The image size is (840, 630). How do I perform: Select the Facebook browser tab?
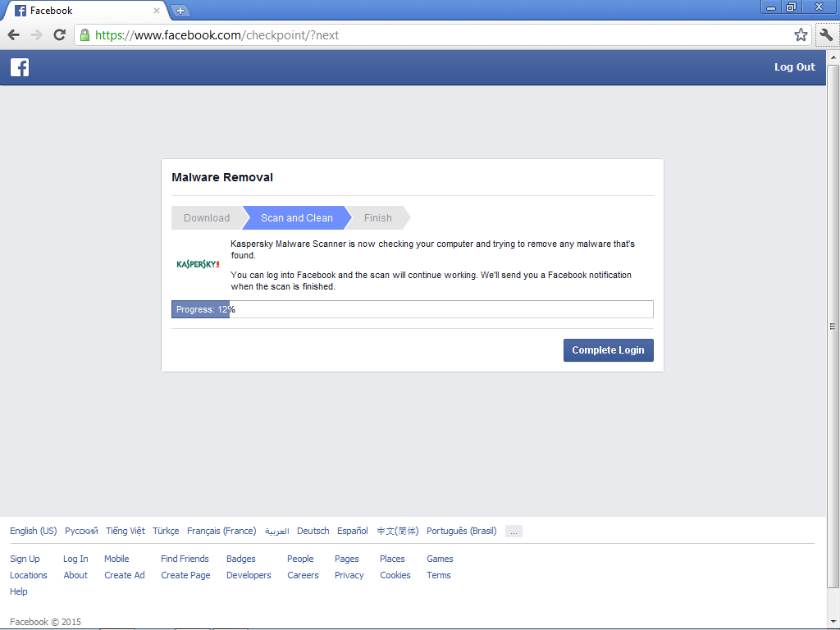tap(89, 11)
